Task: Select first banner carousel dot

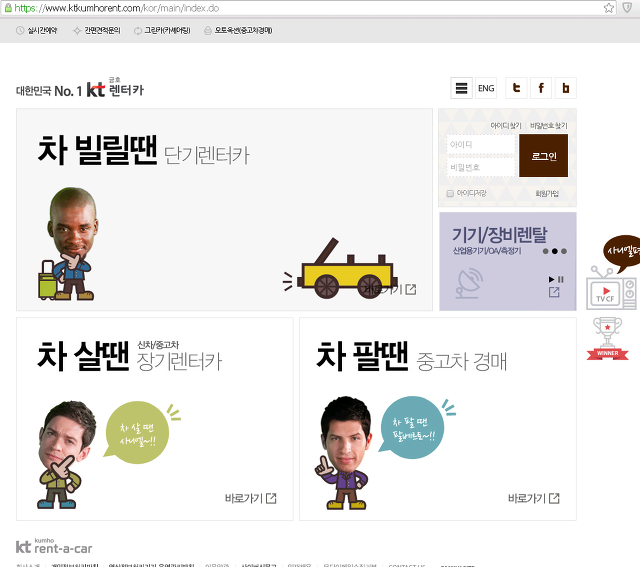Action: click(x=545, y=251)
